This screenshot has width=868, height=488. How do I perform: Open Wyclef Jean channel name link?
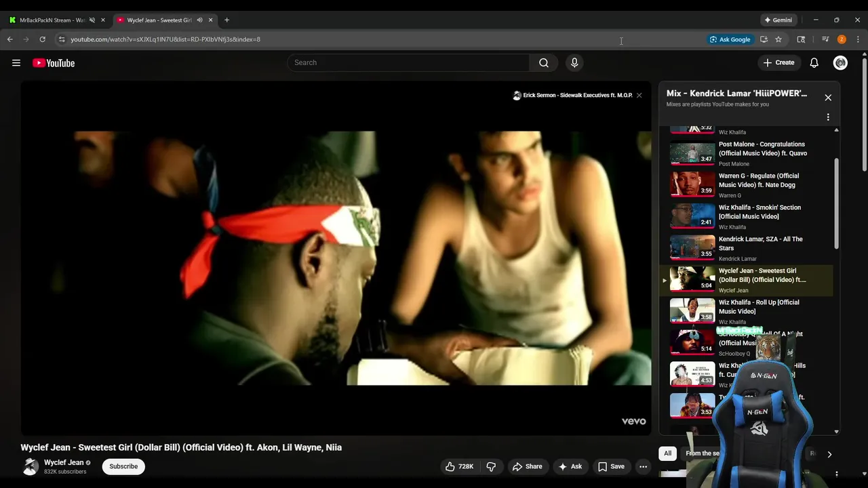coord(64,462)
